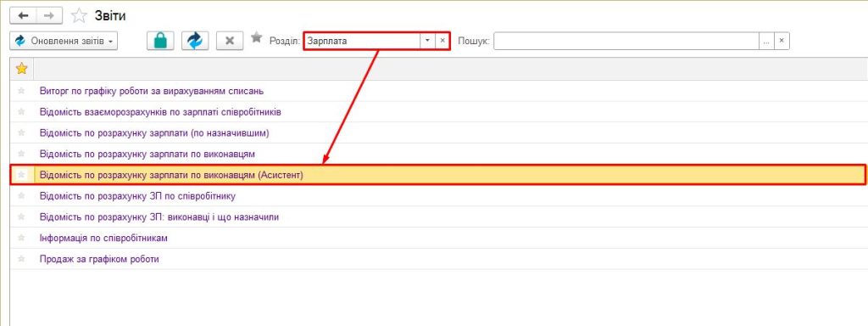Click the yellow star column header

tap(21, 69)
